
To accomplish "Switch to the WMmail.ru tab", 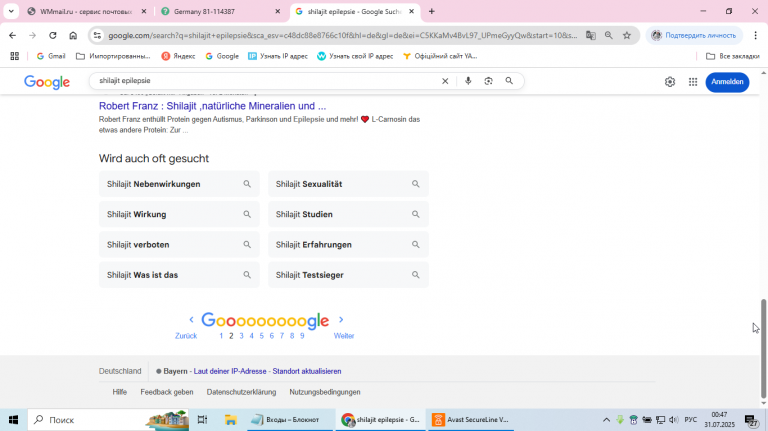I will coord(86,11).
